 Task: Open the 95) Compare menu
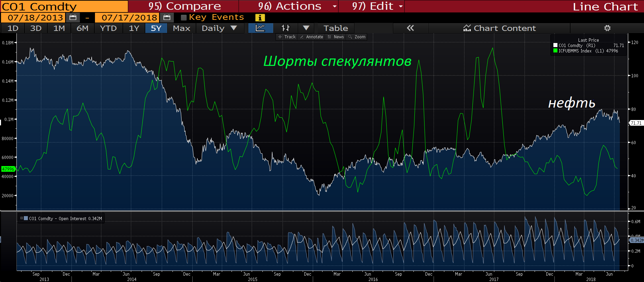[x=184, y=6]
